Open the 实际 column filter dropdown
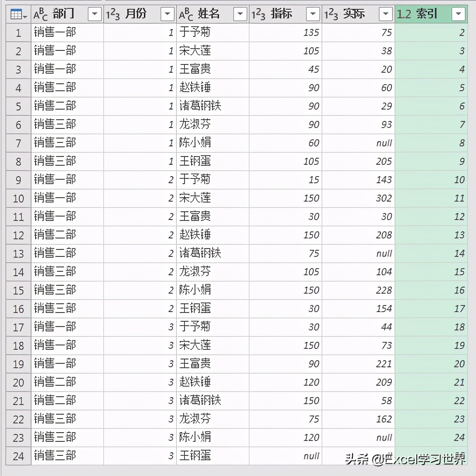Image resolution: width=476 pixels, height=476 pixels. (386, 14)
